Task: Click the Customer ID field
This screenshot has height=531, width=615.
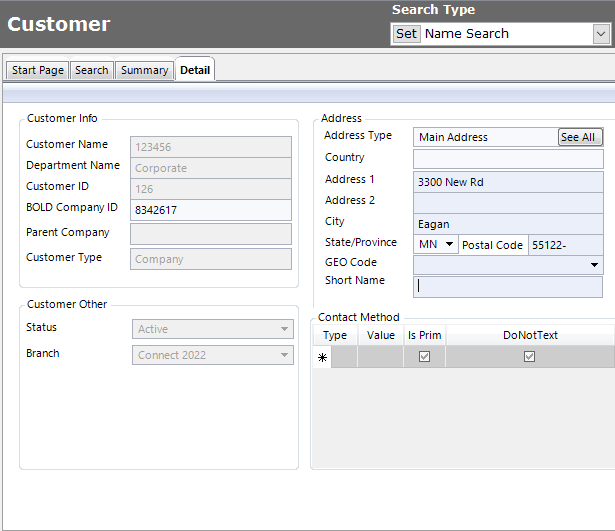Action: [x=211, y=189]
